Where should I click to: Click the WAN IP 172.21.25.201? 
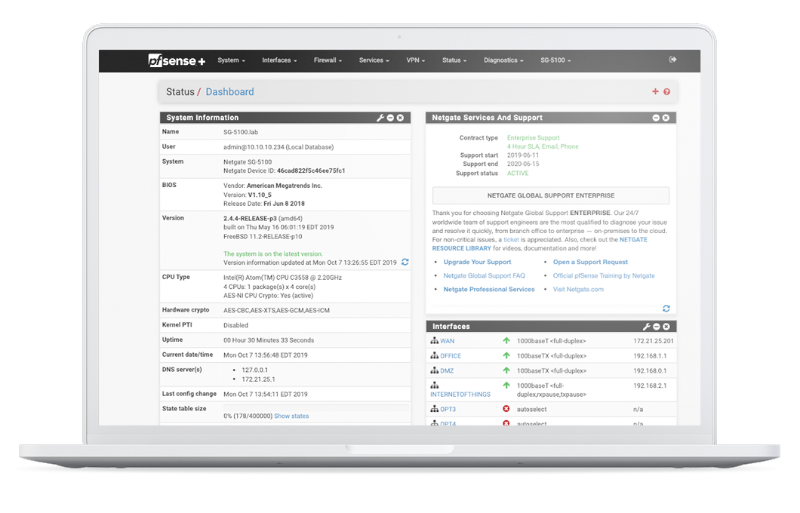tap(653, 341)
